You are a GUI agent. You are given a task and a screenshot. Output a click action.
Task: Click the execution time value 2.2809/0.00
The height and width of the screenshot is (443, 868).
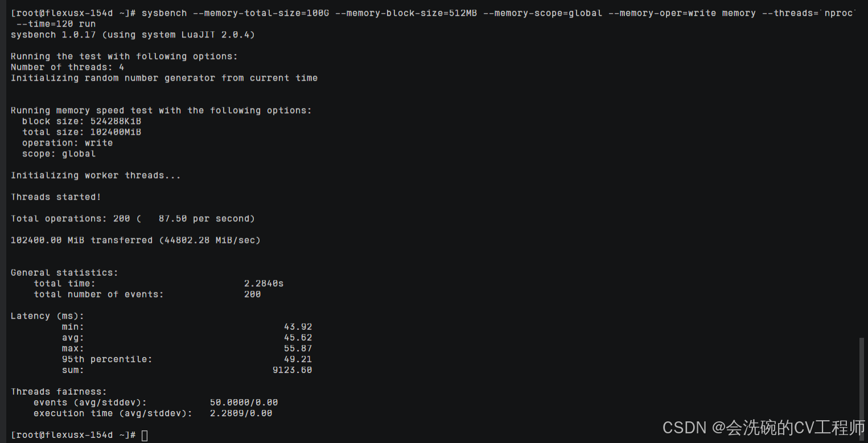(x=241, y=413)
